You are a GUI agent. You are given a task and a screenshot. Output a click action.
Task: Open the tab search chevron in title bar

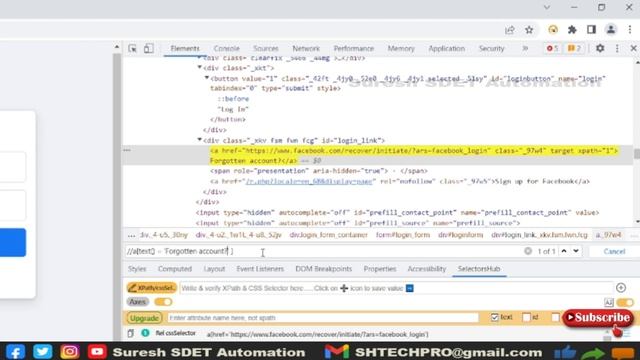[x=547, y=7]
